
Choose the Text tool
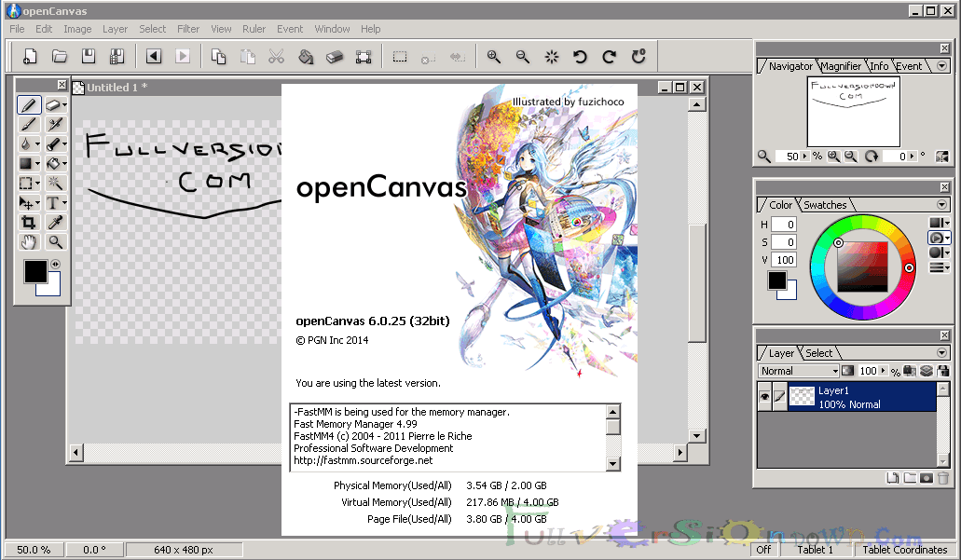pyautogui.click(x=52, y=202)
